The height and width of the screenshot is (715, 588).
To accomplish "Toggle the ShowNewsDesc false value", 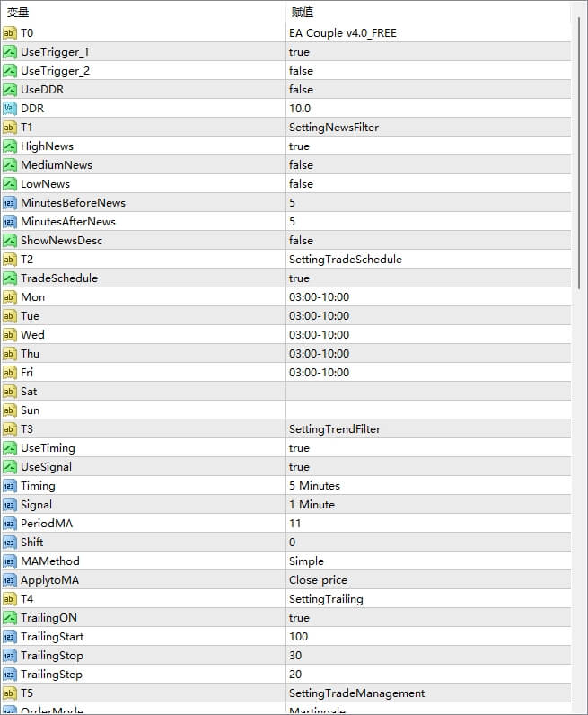I will click(301, 241).
